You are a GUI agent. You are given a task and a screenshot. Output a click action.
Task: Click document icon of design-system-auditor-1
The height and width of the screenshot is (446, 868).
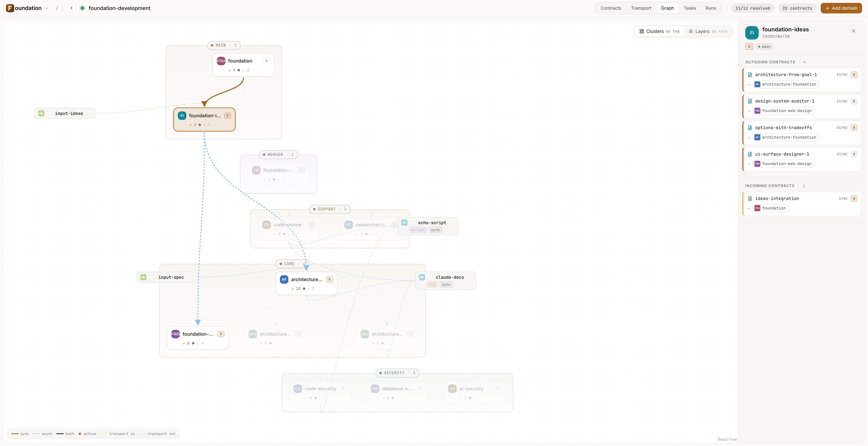750,101
